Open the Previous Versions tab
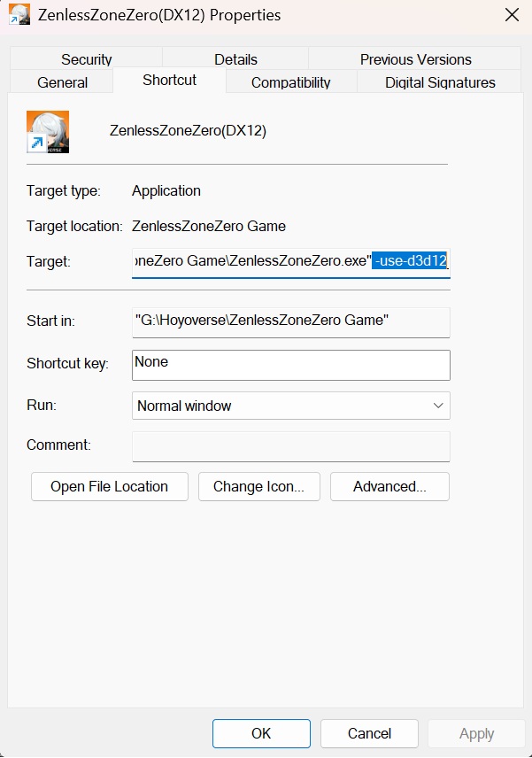Image resolution: width=532 pixels, height=758 pixels. coord(415,59)
